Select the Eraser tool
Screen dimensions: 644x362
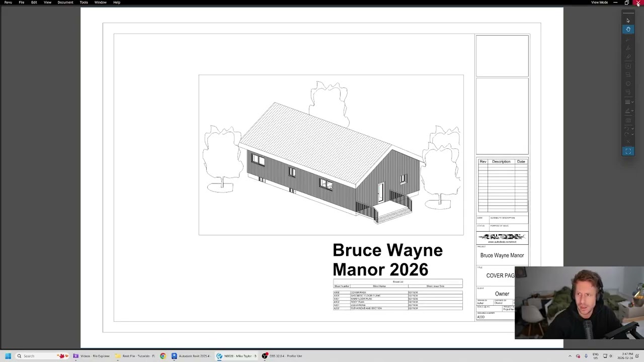[628, 57]
